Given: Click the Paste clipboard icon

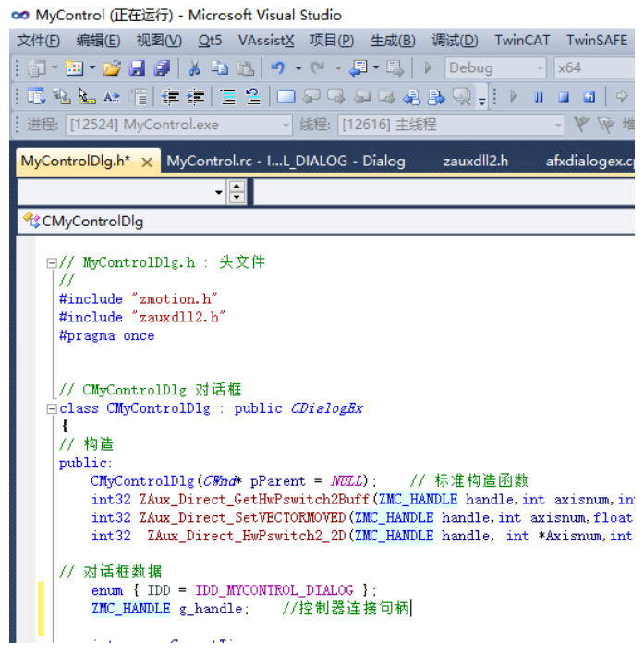Looking at the screenshot, I should tap(245, 68).
